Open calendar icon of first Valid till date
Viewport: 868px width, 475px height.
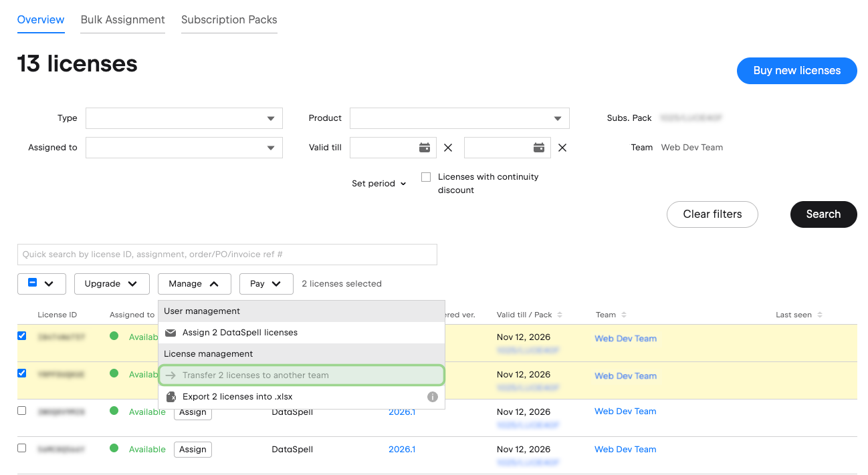(425, 148)
